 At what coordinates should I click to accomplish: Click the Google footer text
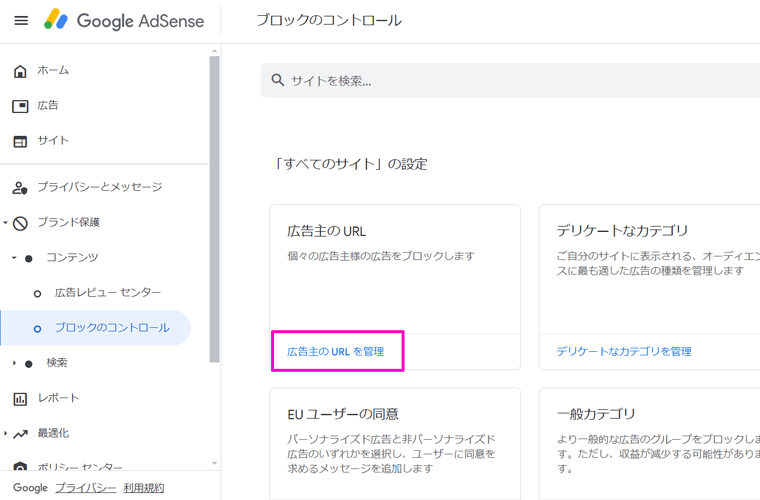pos(30,488)
